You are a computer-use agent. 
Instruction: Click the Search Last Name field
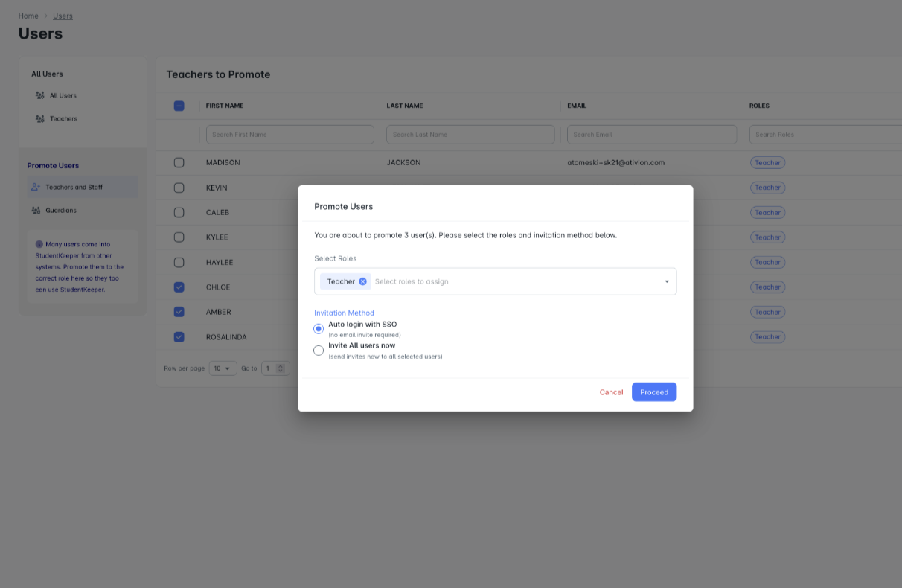470,135
